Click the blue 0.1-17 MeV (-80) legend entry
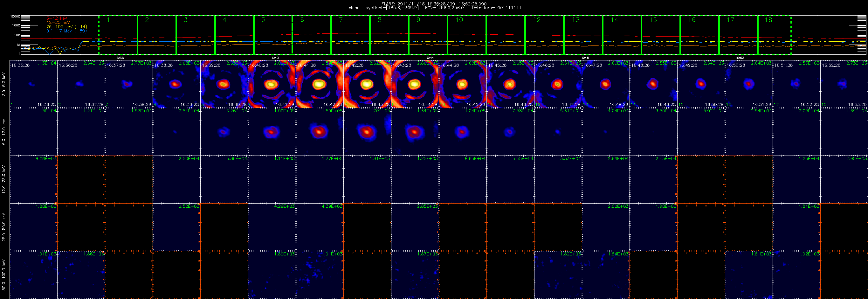 [x=66, y=31]
